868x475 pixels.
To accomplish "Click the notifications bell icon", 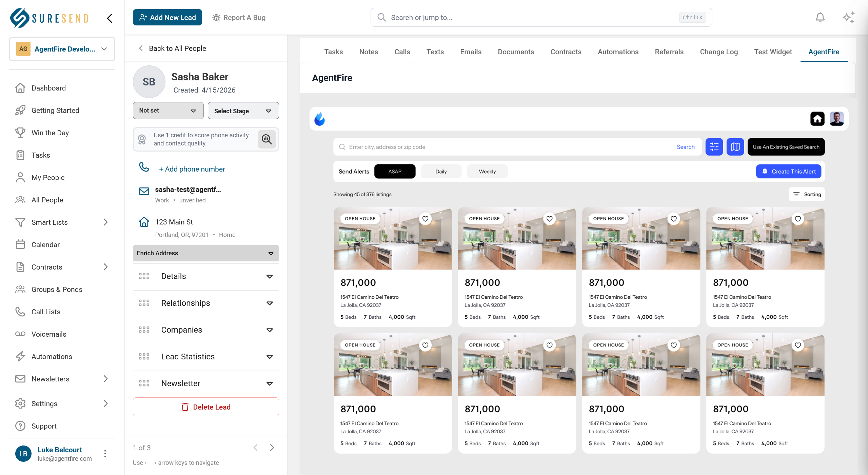I will point(820,17).
